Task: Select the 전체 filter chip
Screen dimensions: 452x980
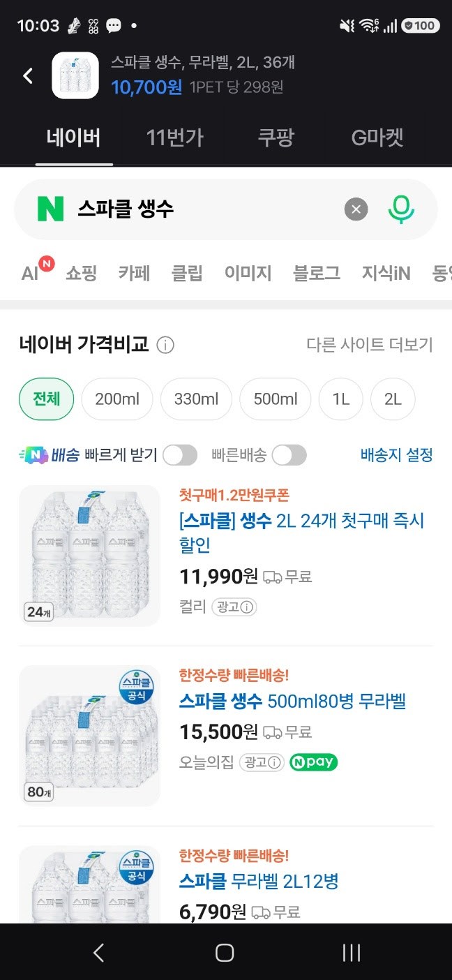Action: (x=46, y=399)
